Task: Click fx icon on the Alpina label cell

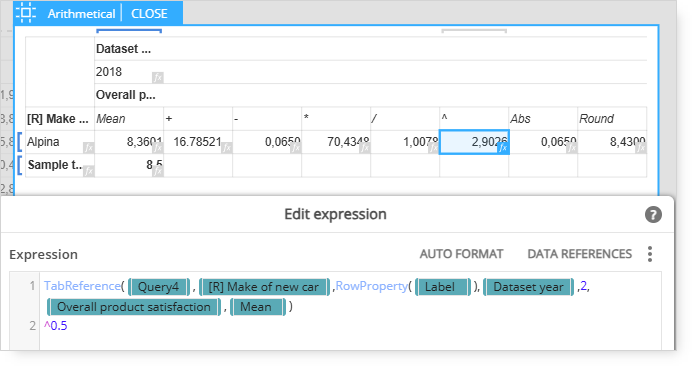Action: [x=88, y=148]
